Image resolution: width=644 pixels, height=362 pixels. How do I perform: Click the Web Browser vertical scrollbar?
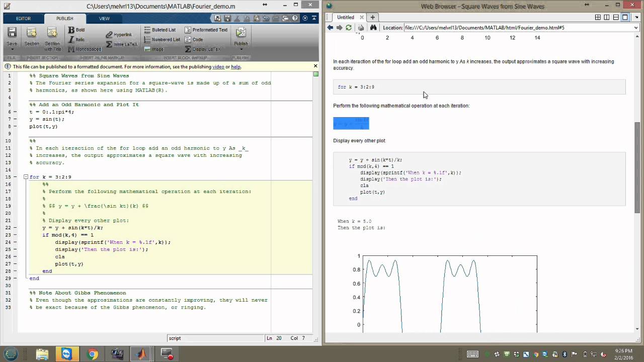[x=637, y=167]
